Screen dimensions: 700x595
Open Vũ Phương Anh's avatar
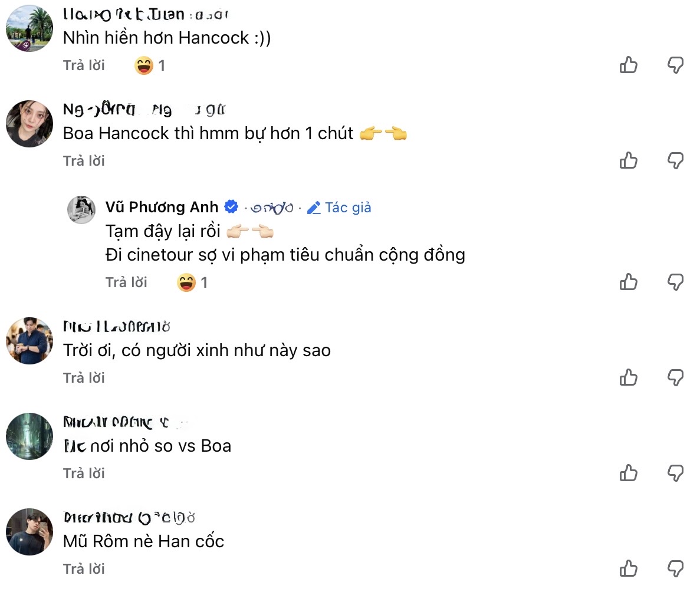click(x=83, y=208)
